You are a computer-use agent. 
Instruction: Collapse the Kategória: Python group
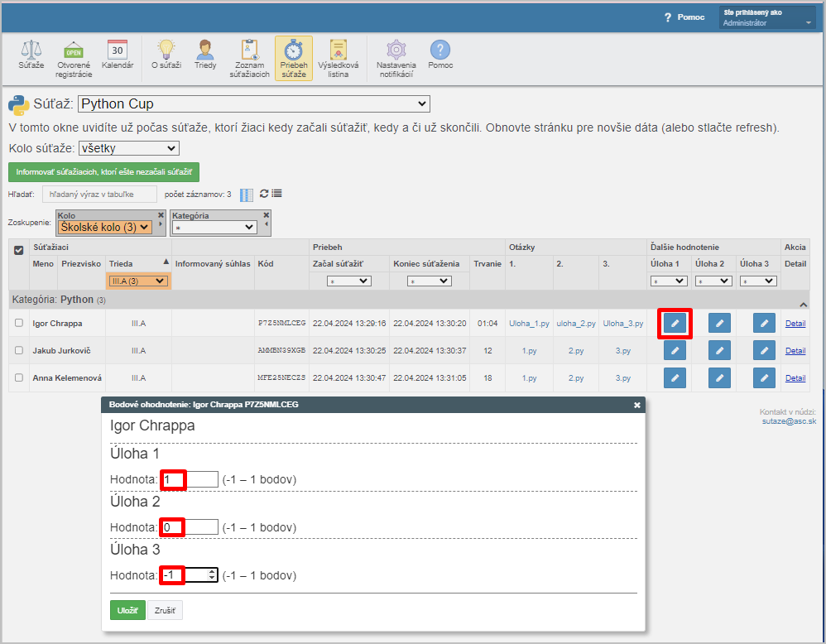tap(804, 305)
